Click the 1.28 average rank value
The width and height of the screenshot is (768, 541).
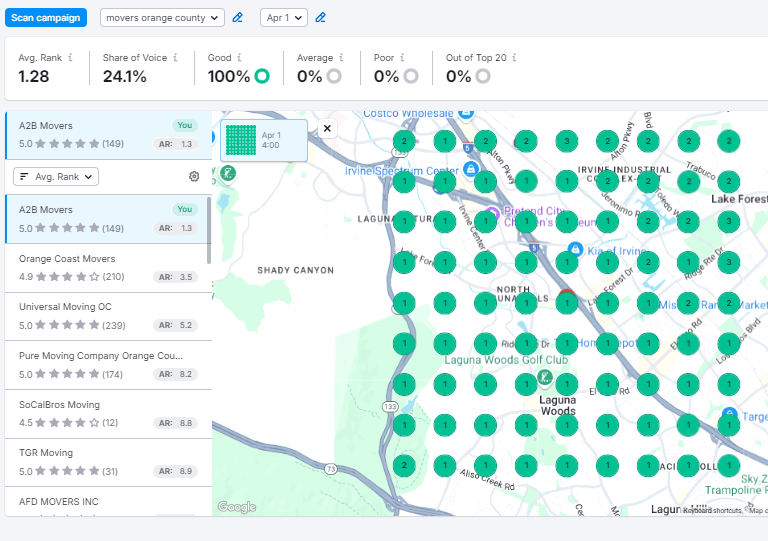pyautogui.click(x=34, y=76)
